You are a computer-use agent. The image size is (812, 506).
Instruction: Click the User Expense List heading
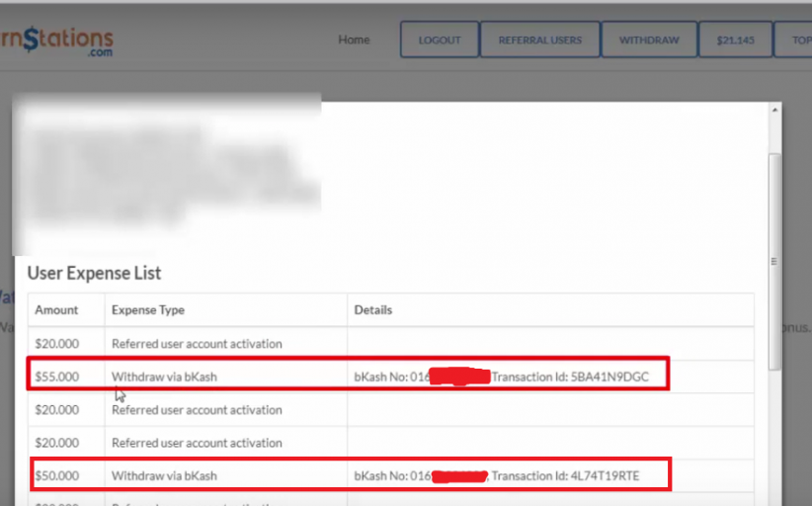click(94, 273)
